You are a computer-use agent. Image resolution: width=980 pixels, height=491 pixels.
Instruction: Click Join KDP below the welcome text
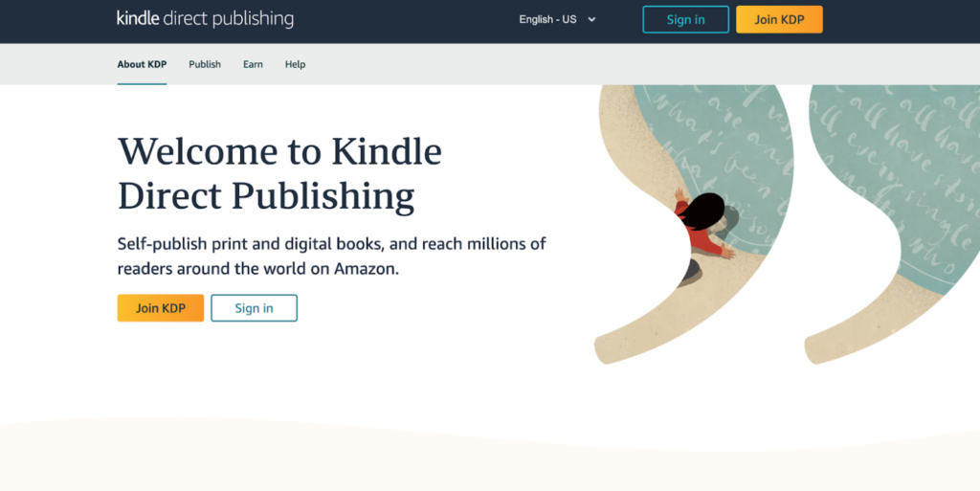click(x=161, y=308)
